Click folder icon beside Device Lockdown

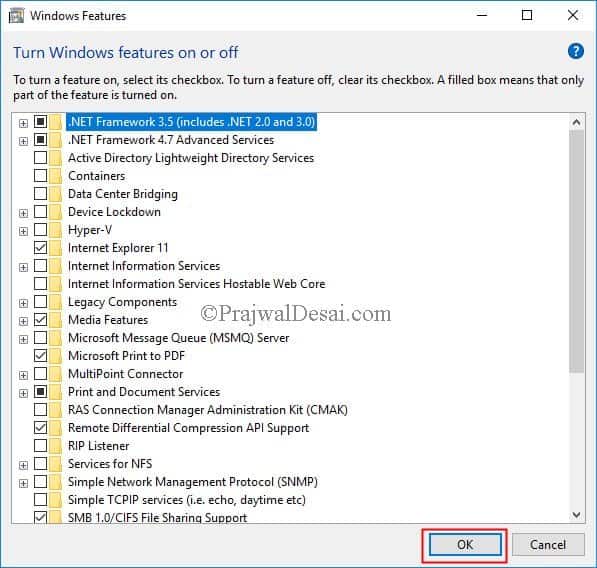[55, 212]
